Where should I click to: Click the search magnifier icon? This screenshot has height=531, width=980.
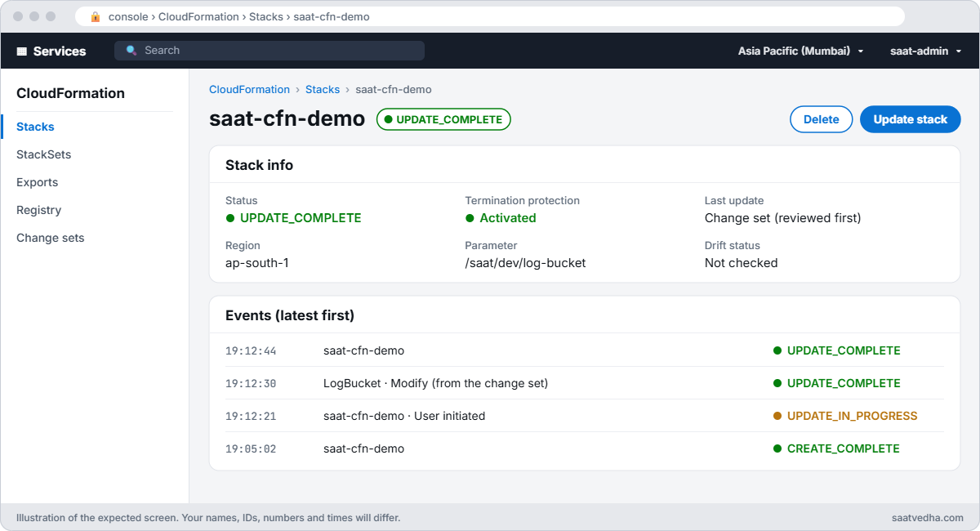(x=131, y=51)
